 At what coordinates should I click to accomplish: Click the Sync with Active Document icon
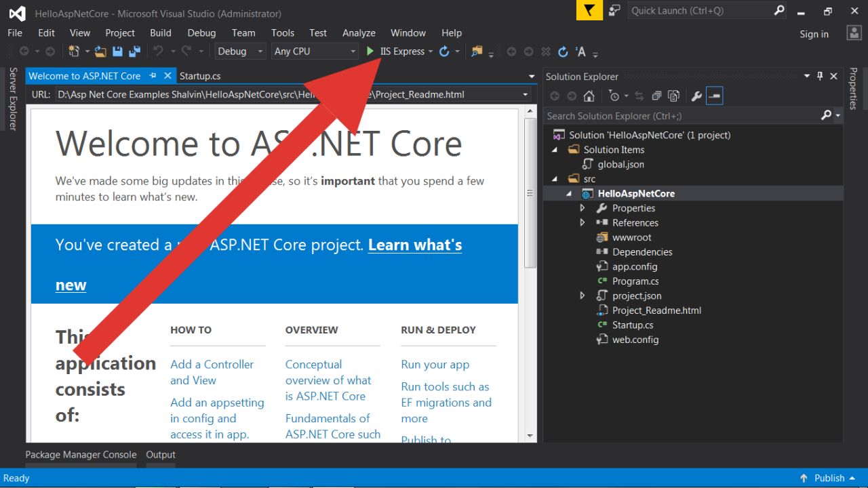(639, 96)
